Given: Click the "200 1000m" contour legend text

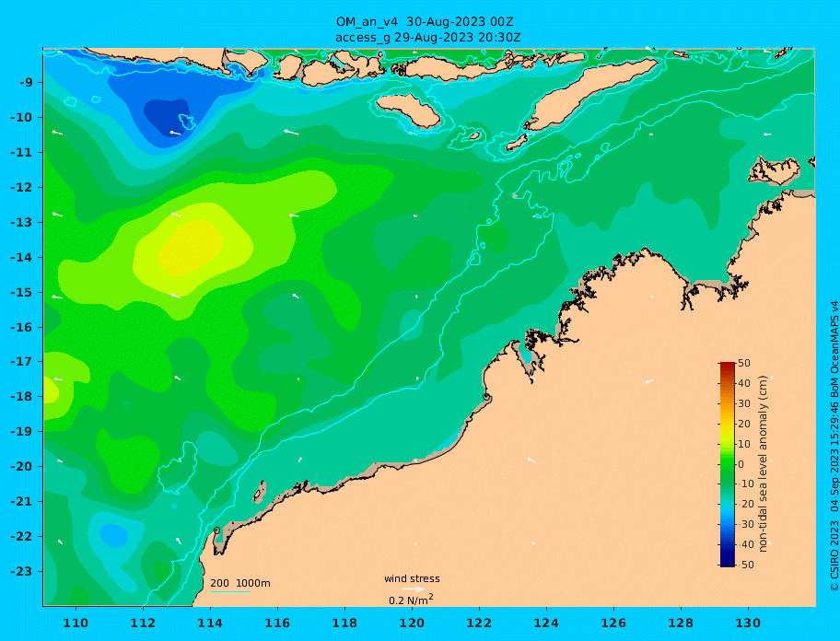Looking at the screenshot, I should coord(240,583).
